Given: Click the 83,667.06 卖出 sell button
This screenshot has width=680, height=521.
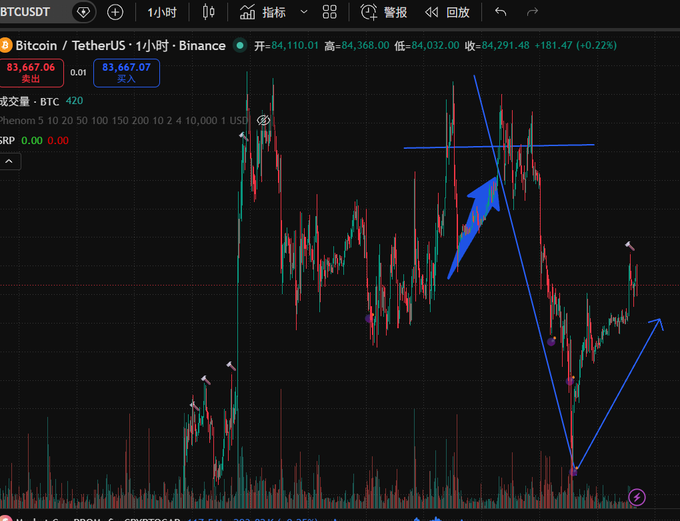Looking at the screenshot, I should click(31, 73).
